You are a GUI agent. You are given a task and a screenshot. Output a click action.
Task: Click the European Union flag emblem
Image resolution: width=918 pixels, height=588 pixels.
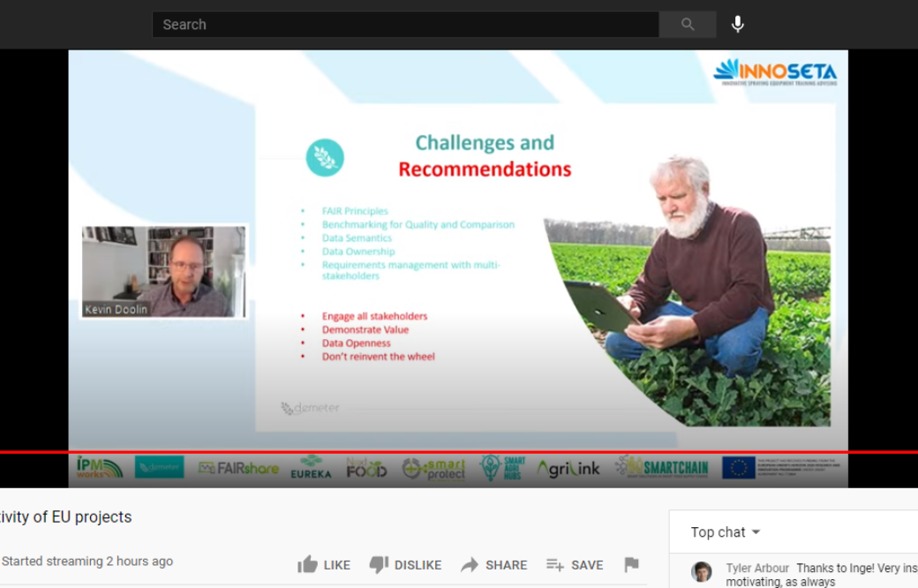click(x=738, y=468)
